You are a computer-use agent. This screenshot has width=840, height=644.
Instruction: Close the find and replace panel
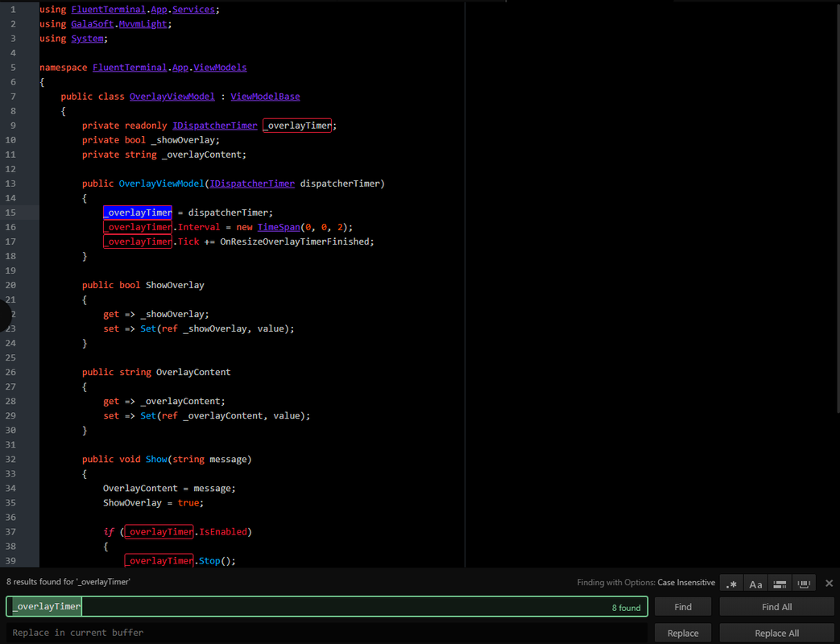click(x=829, y=583)
